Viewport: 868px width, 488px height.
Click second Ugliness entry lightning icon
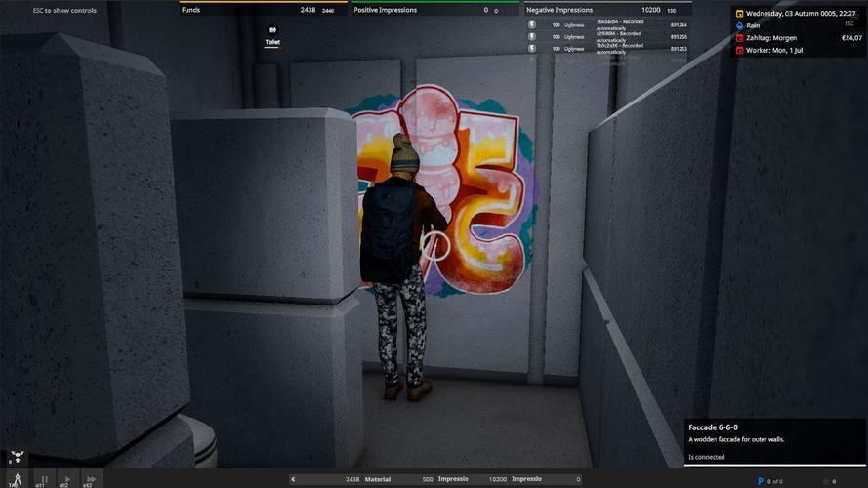click(532, 36)
